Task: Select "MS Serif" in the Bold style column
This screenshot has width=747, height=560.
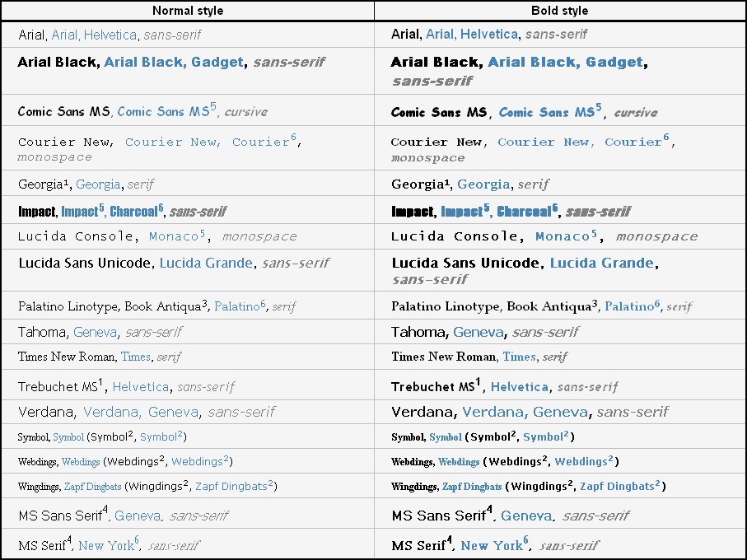Action: click(x=418, y=546)
